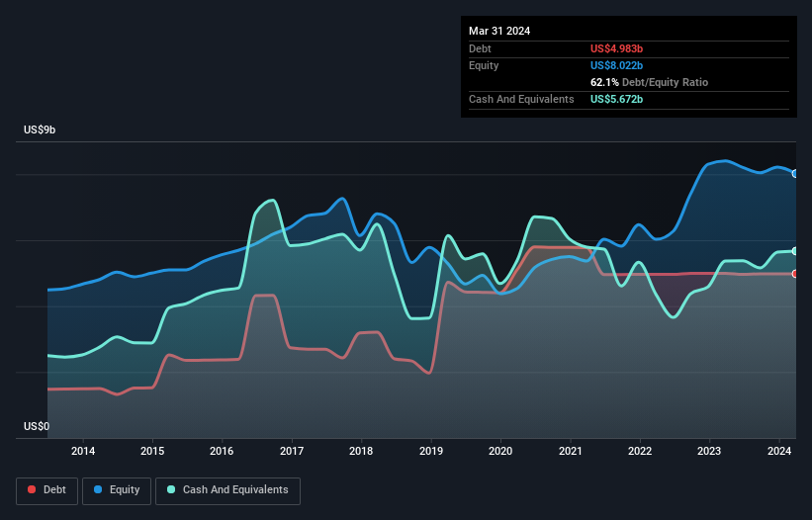Image resolution: width=812 pixels, height=520 pixels.
Task: Click the Mar 31 2024 tooltip date
Action: (x=499, y=31)
